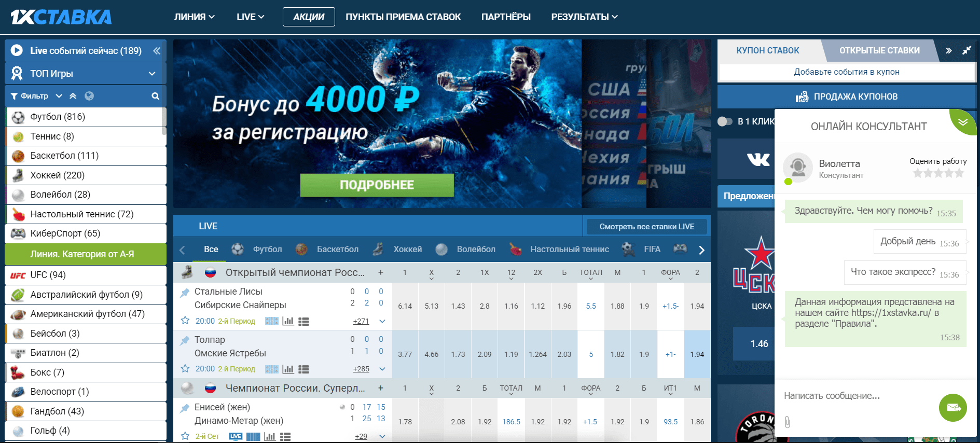Open the Фильтр dropdown chevron
This screenshot has height=443, width=980.
pyautogui.click(x=59, y=96)
